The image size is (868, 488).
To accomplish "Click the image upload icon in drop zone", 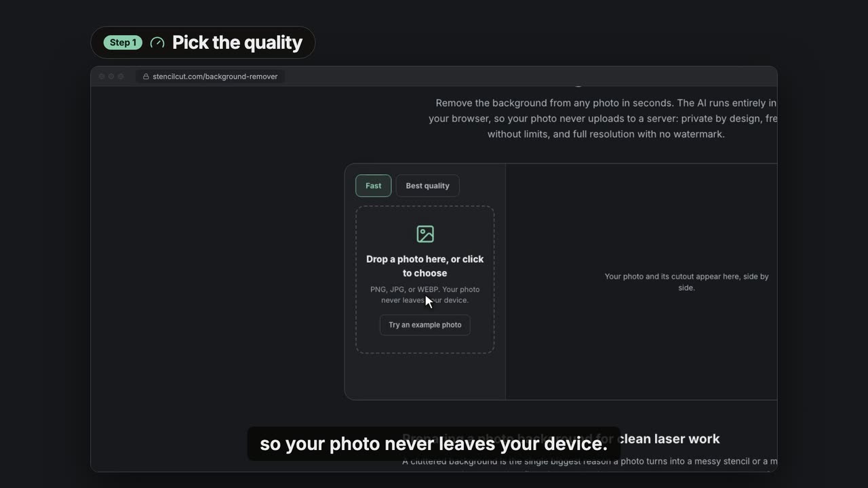I will point(425,234).
